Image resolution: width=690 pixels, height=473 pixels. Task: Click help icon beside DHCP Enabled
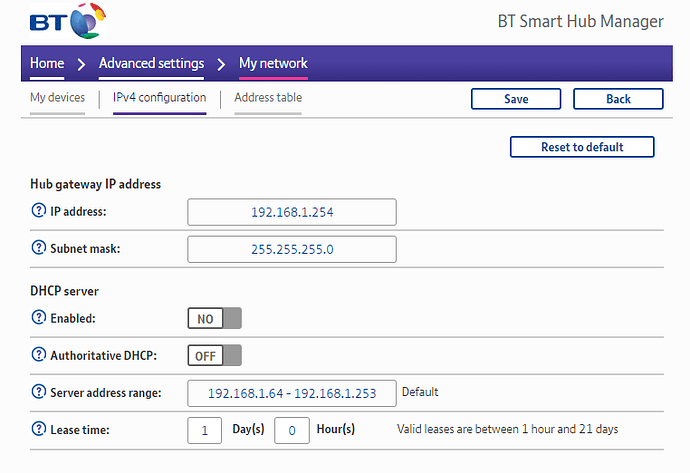39,318
